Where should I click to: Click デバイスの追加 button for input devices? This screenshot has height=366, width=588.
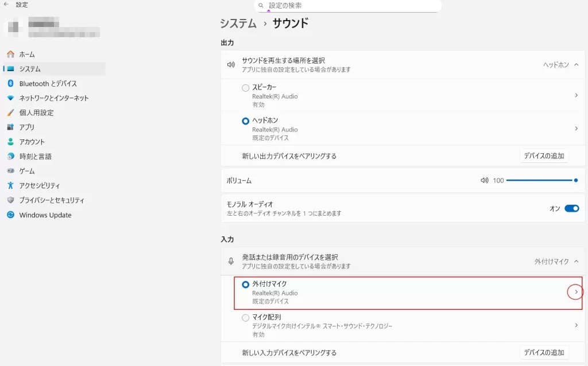(x=544, y=352)
